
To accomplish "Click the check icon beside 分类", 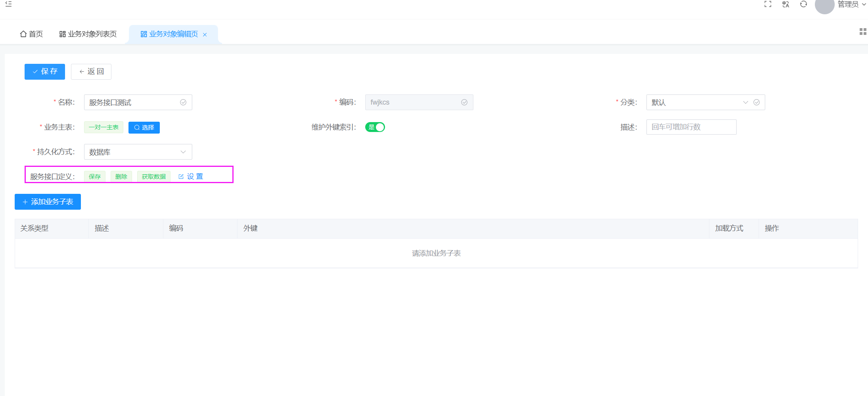I will (757, 102).
